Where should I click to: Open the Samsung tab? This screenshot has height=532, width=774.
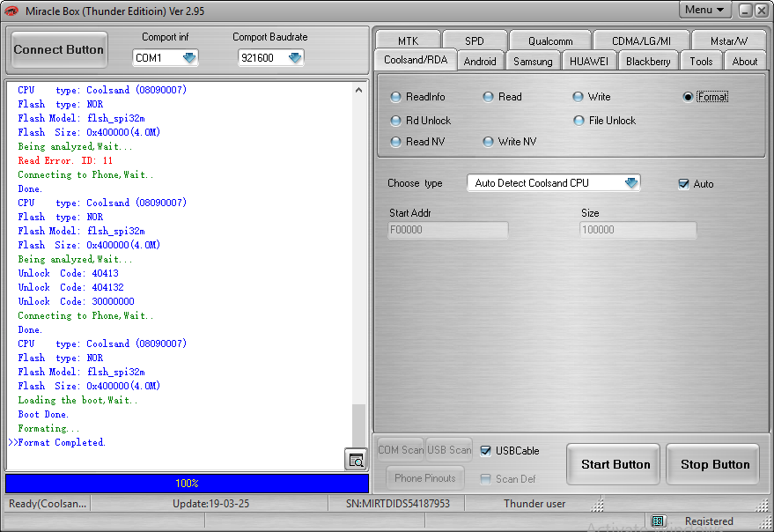[533, 62]
